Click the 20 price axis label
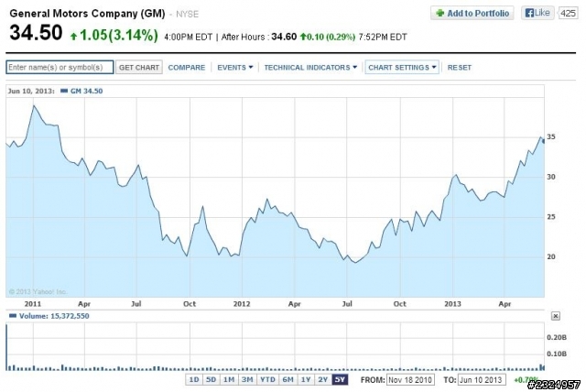The height and width of the screenshot is (392, 586). (x=551, y=256)
